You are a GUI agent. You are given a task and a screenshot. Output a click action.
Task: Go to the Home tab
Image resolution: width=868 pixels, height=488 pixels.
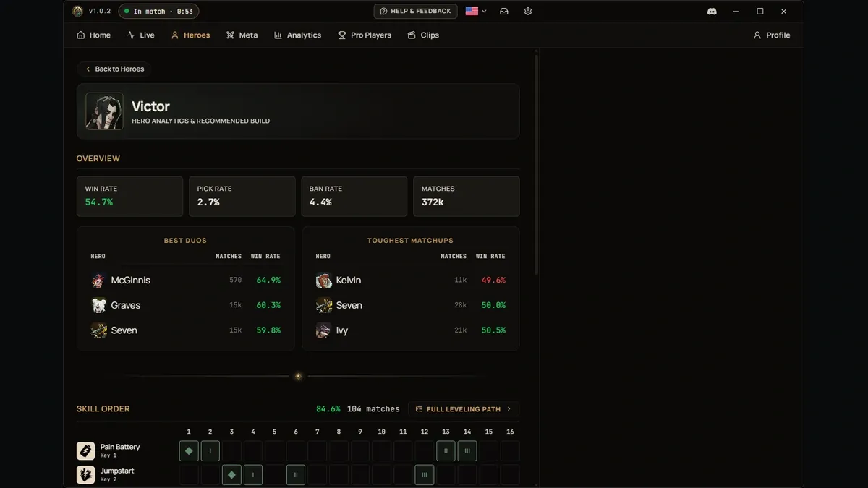94,35
